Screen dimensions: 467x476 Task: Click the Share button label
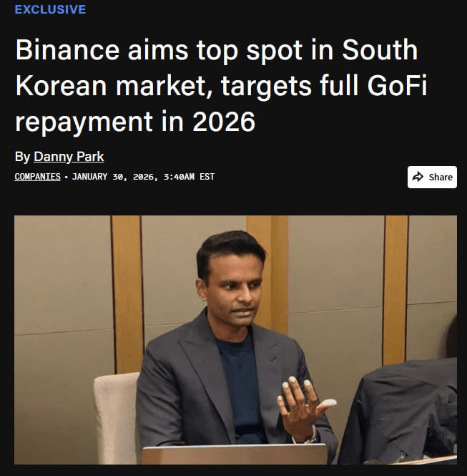441,177
